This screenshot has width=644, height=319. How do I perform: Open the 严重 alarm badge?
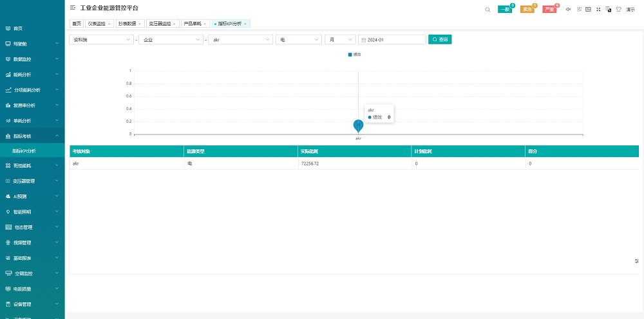pos(549,10)
